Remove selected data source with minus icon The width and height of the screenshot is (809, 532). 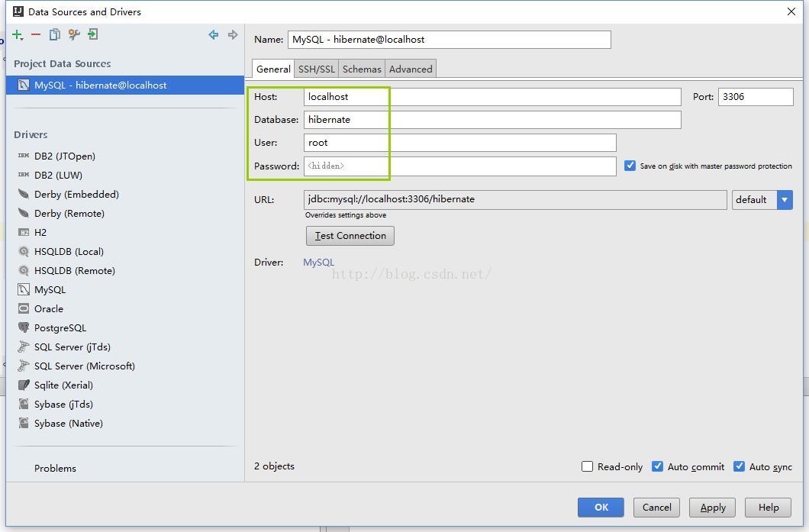click(36, 34)
